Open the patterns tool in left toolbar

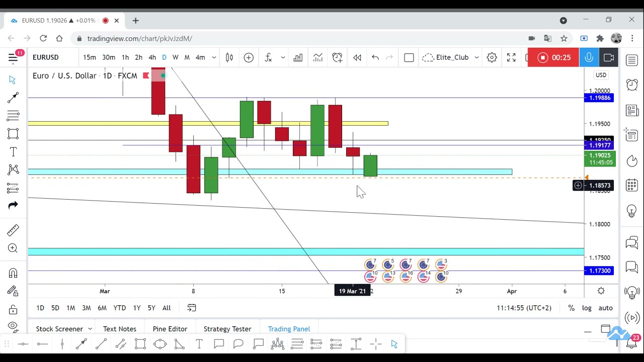click(13, 170)
